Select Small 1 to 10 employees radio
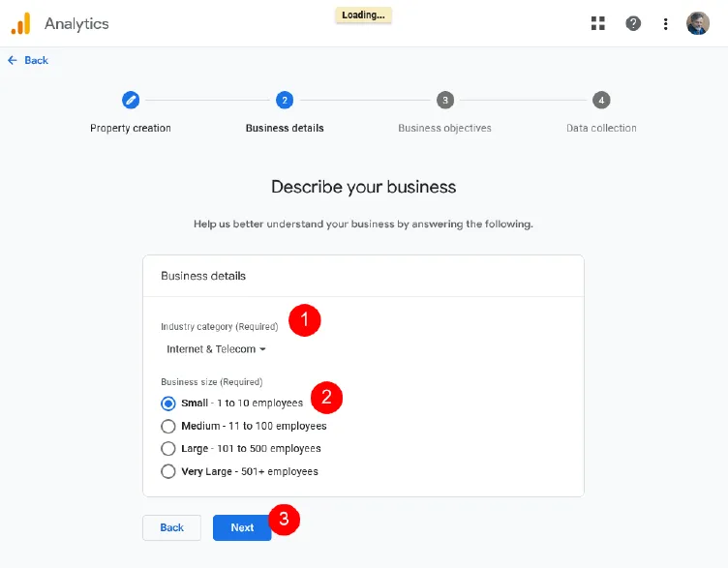This screenshot has width=728, height=568. (x=168, y=404)
